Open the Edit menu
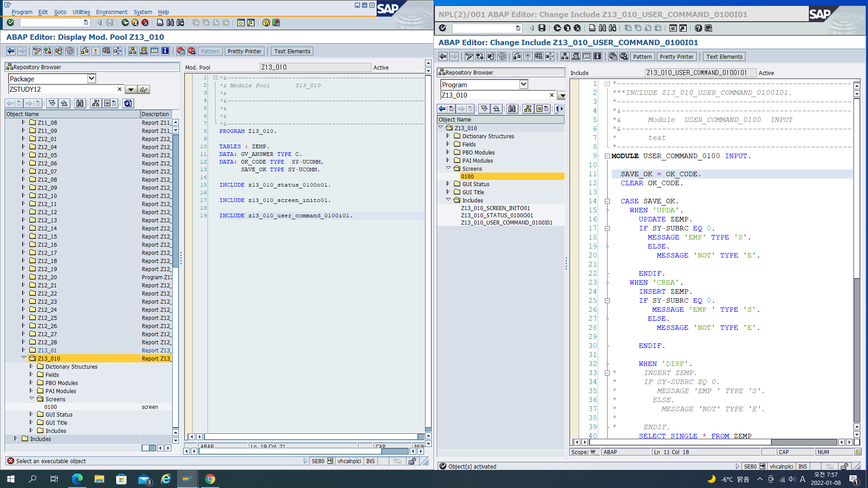 [43, 12]
